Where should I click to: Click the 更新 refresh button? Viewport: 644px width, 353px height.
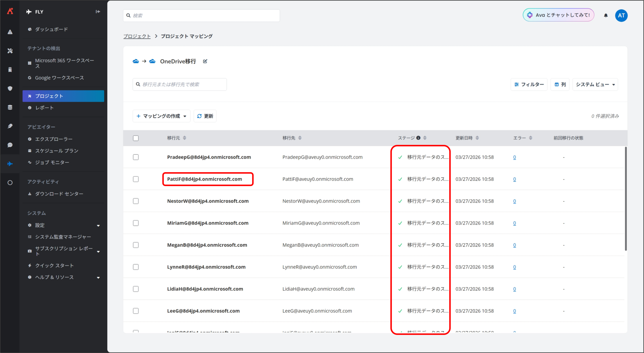click(x=205, y=116)
